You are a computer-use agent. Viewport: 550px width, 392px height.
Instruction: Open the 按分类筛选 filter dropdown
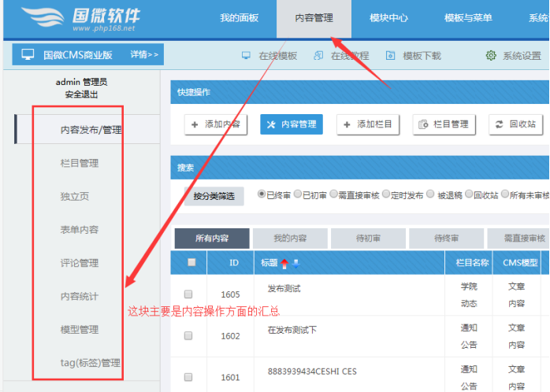(x=214, y=197)
